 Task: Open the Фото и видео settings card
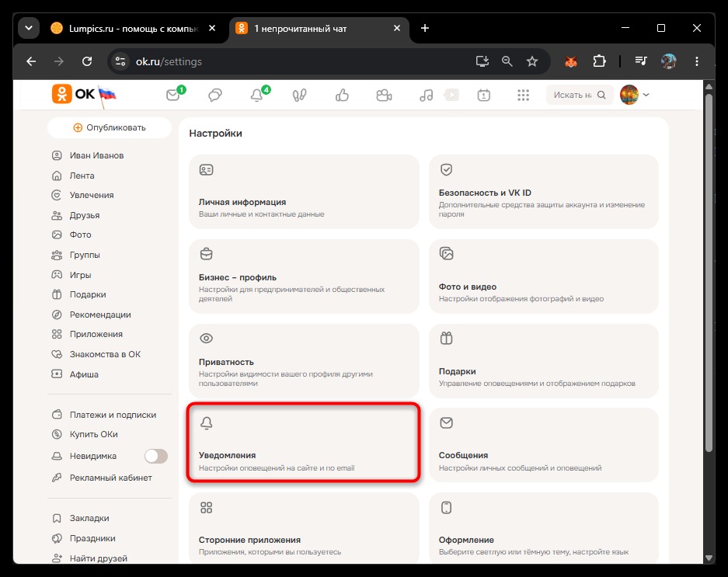point(544,276)
